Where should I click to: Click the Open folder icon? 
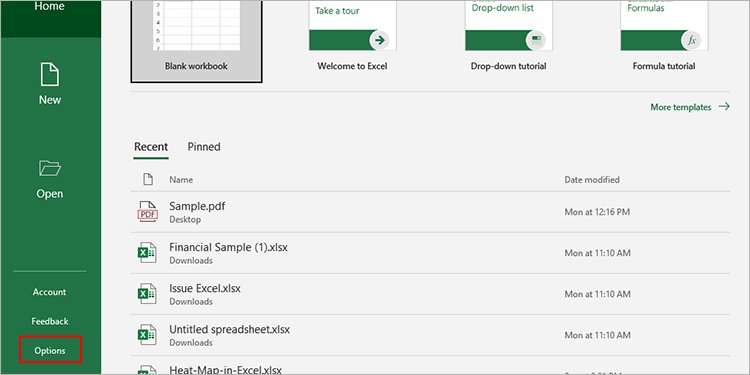pyautogui.click(x=50, y=168)
